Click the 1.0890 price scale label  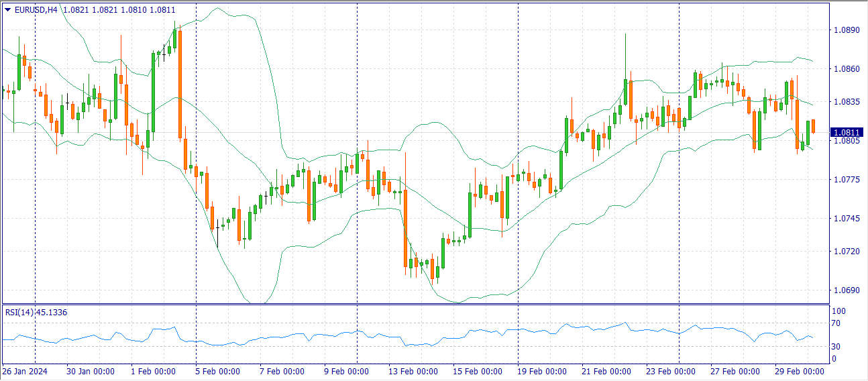[x=844, y=30]
